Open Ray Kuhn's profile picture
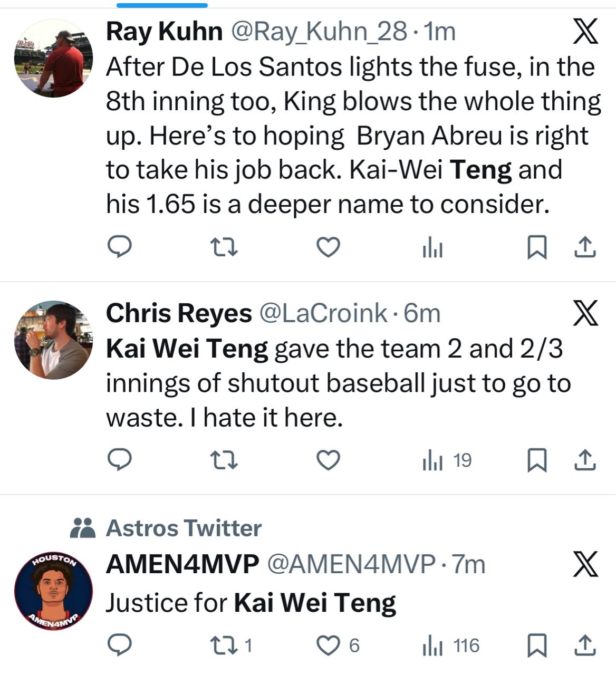 pos(53,59)
